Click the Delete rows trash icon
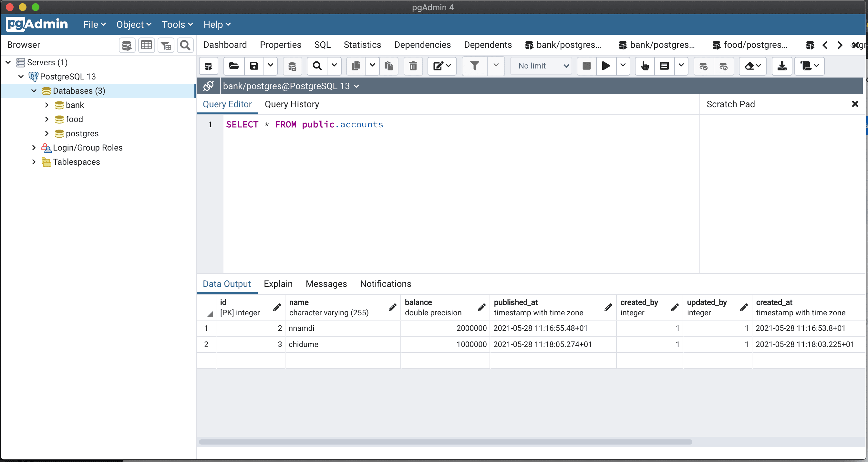This screenshot has width=868, height=462. 413,66
